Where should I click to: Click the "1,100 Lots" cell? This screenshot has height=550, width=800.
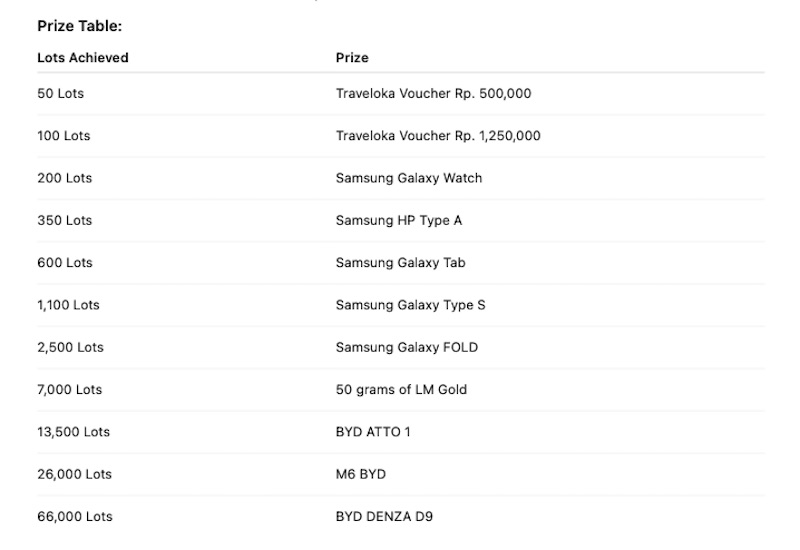(x=69, y=305)
